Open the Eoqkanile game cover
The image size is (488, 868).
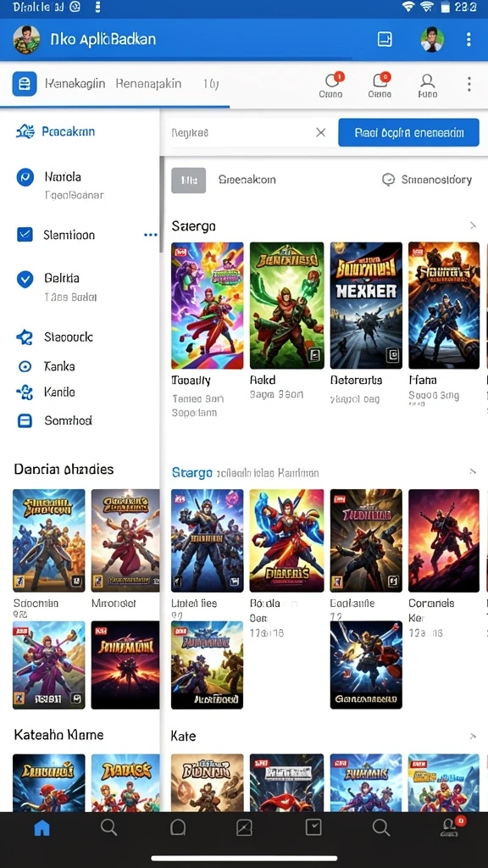[x=366, y=541]
